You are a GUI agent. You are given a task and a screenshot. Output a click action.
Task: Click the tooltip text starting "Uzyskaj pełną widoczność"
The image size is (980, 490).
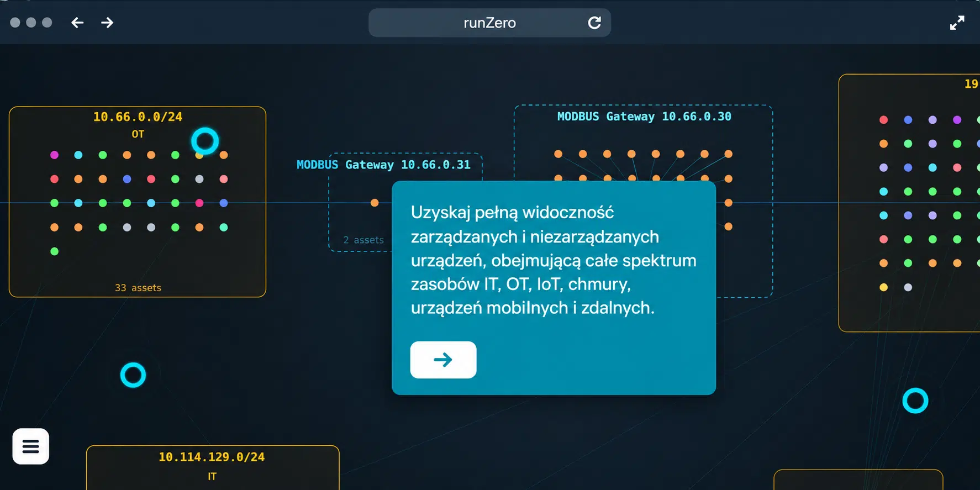pos(554,260)
